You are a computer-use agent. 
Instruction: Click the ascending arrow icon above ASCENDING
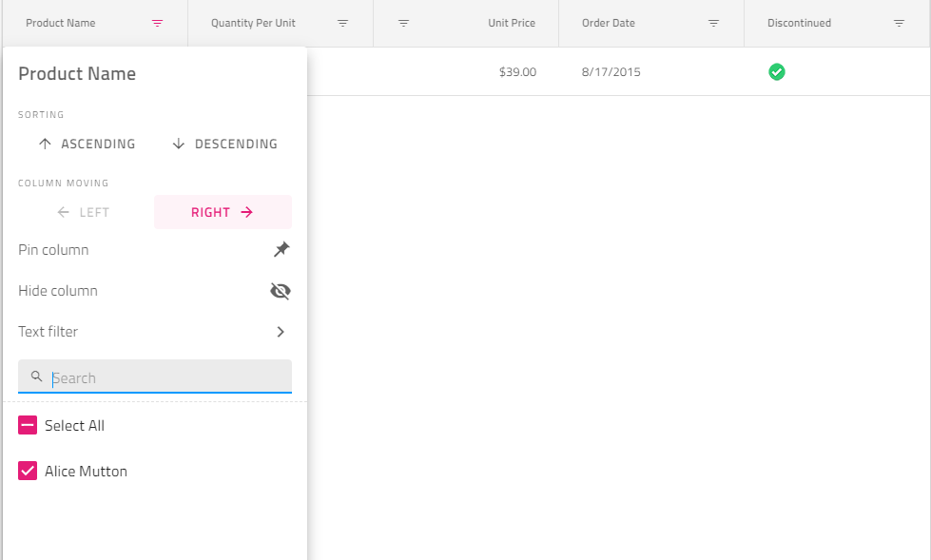tap(45, 143)
